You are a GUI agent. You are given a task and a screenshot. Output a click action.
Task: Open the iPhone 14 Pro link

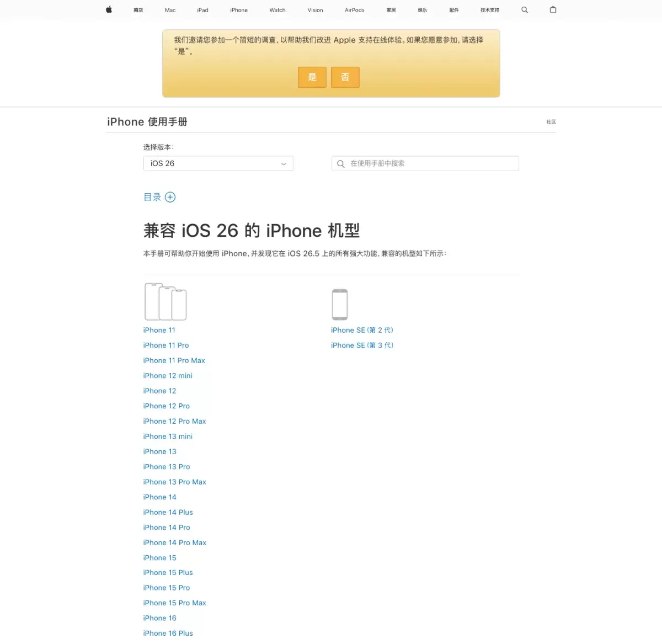pyautogui.click(x=167, y=528)
